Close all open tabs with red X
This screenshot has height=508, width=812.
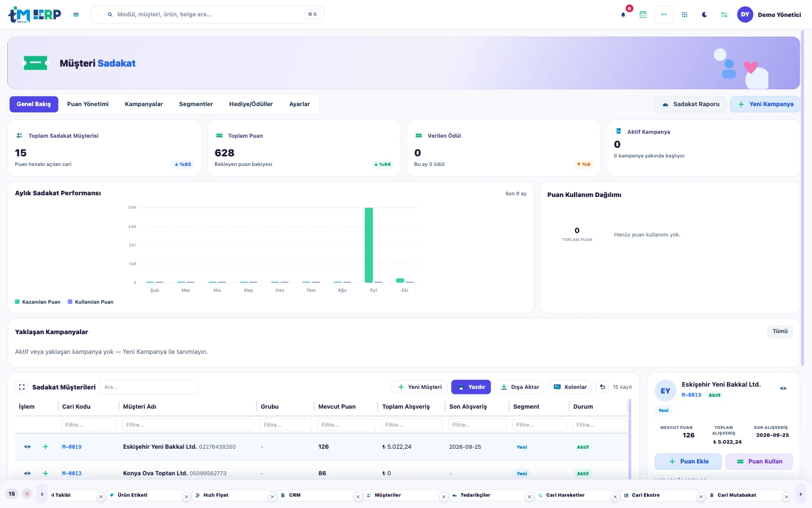tap(27, 494)
